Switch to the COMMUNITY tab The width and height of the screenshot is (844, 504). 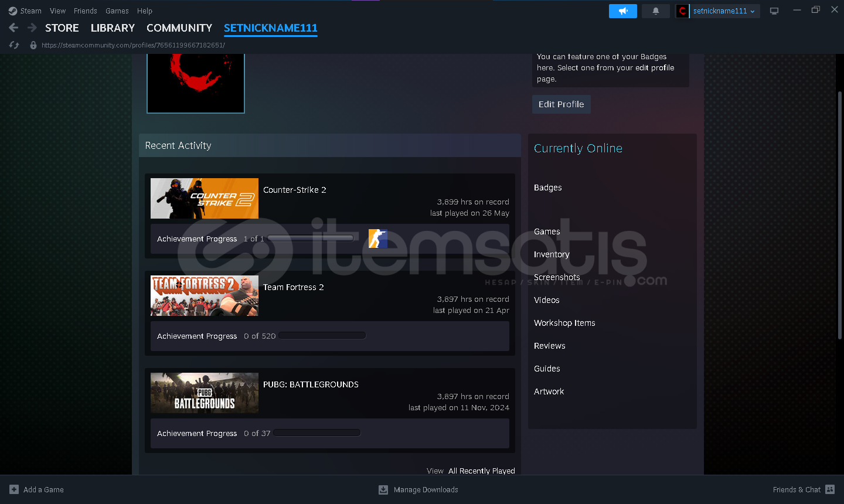179,28
